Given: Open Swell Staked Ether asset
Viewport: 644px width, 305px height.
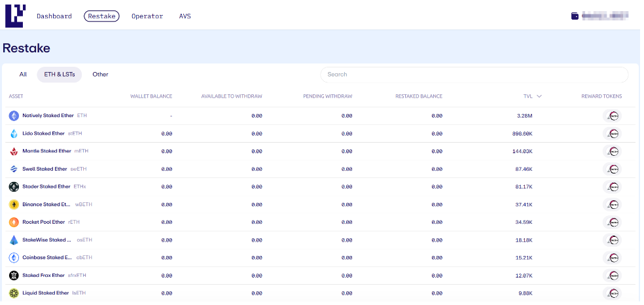Looking at the screenshot, I should [x=45, y=169].
